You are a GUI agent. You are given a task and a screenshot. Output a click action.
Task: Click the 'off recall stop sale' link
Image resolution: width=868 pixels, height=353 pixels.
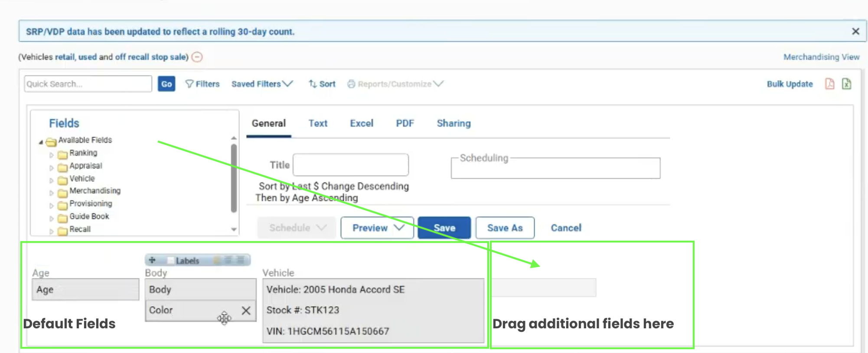(x=150, y=57)
